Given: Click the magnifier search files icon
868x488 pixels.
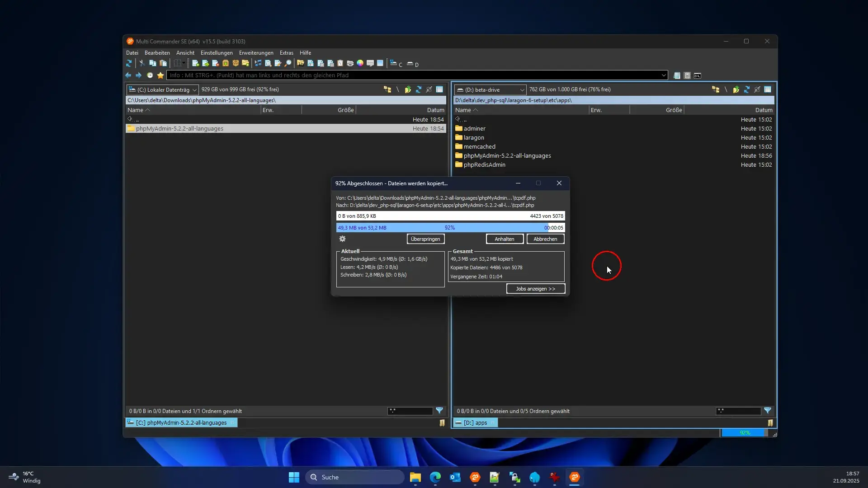Looking at the screenshot, I should tap(288, 64).
